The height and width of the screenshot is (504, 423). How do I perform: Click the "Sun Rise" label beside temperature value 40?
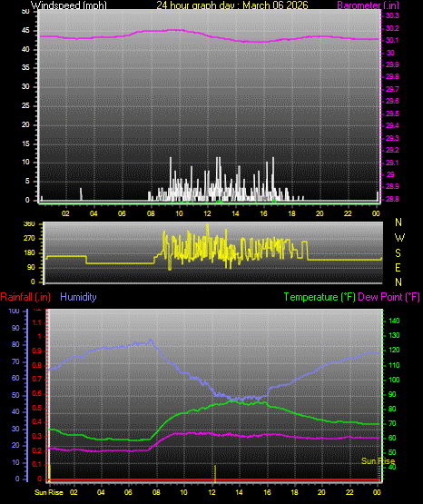pyautogui.click(x=378, y=461)
